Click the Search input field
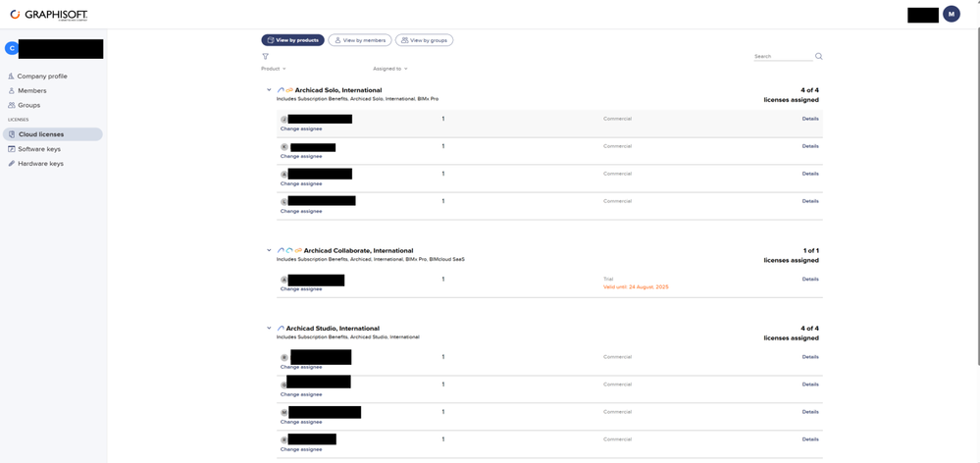 [x=782, y=57]
